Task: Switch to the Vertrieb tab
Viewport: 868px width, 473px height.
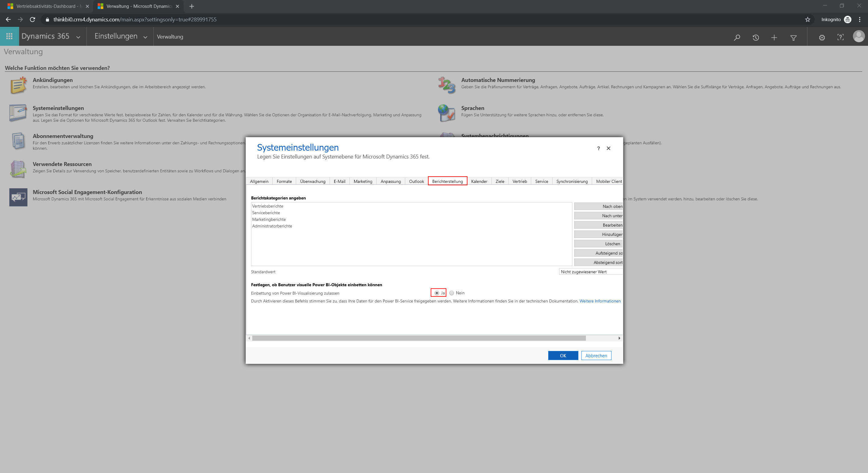Action: (x=520, y=181)
